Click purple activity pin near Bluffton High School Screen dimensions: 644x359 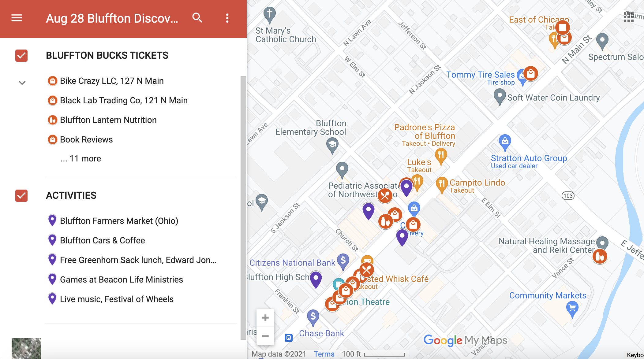(x=316, y=279)
